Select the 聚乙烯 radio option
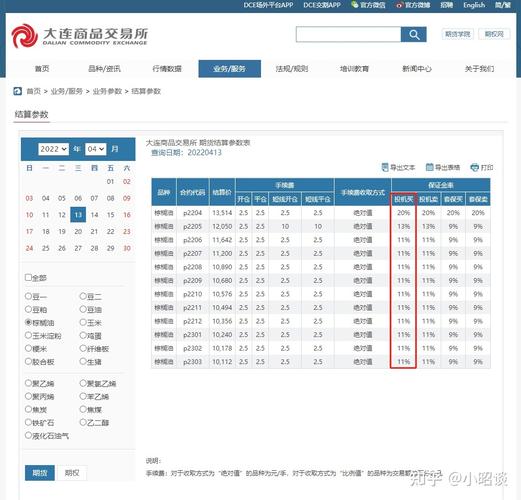The width and height of the screenshot is (521, 500). (28, 383)
